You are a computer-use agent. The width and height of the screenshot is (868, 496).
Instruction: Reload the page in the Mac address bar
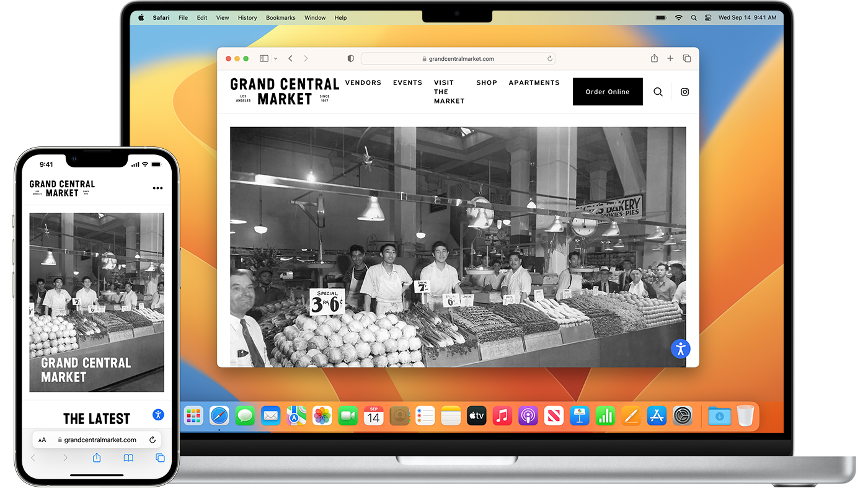click(549, 59)
